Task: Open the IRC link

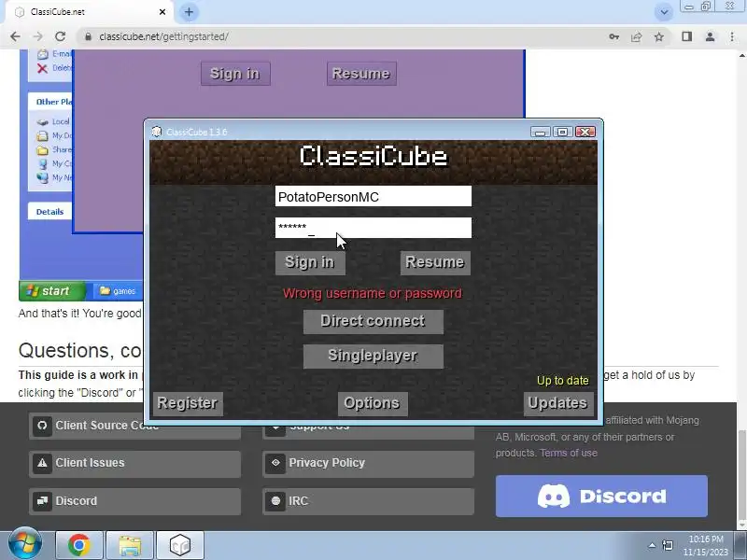Action: (368, 501)
